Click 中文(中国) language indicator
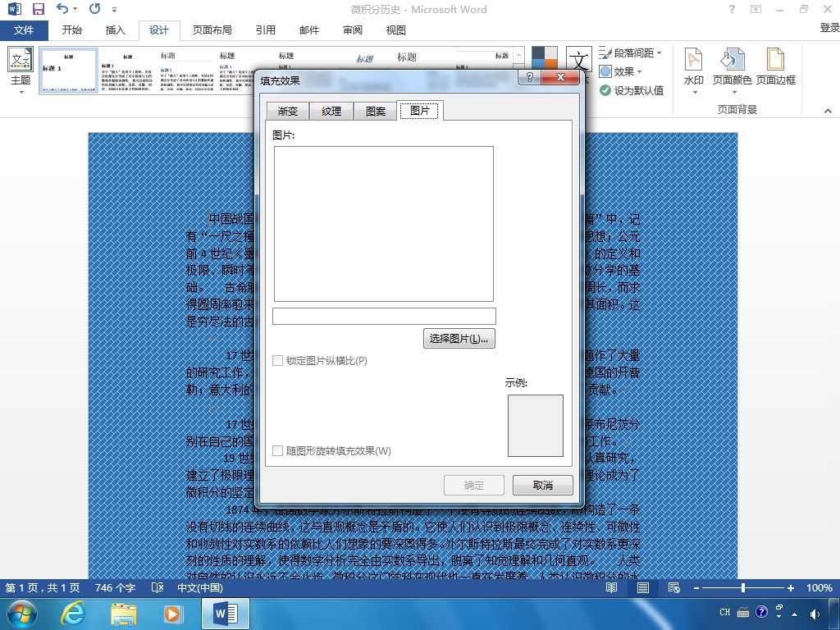840x630 pixels. 200,587
